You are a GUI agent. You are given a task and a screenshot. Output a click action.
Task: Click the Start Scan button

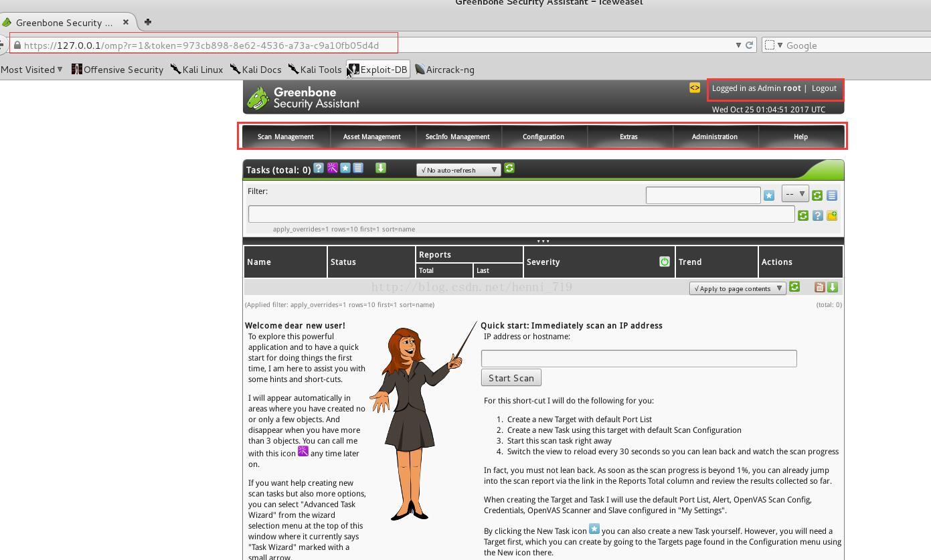click(x=511, y=378)
